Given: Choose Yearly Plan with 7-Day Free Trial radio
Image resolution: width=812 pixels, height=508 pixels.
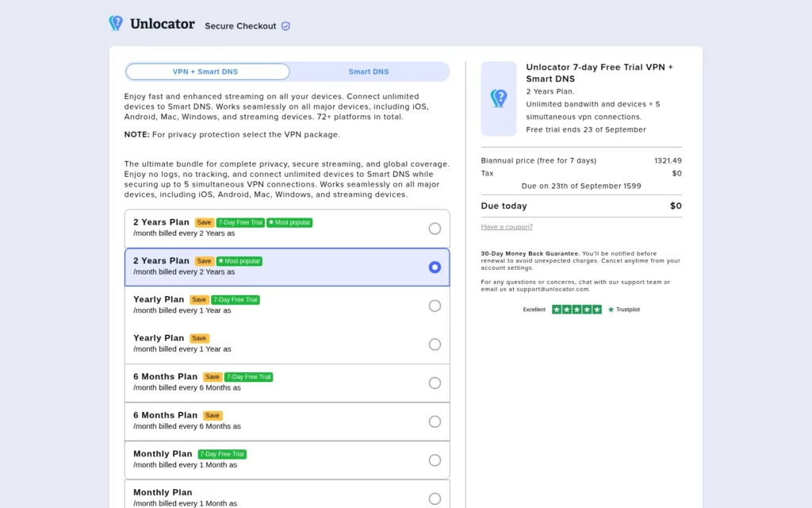Looking at the screenshot, I should (x=435, y=306).
